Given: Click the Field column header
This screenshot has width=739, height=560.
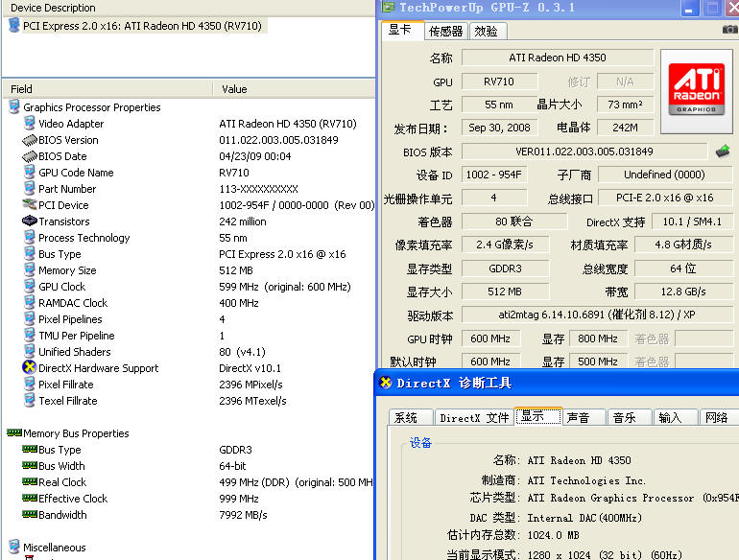Looking at the screenshot, I should 107,89.
